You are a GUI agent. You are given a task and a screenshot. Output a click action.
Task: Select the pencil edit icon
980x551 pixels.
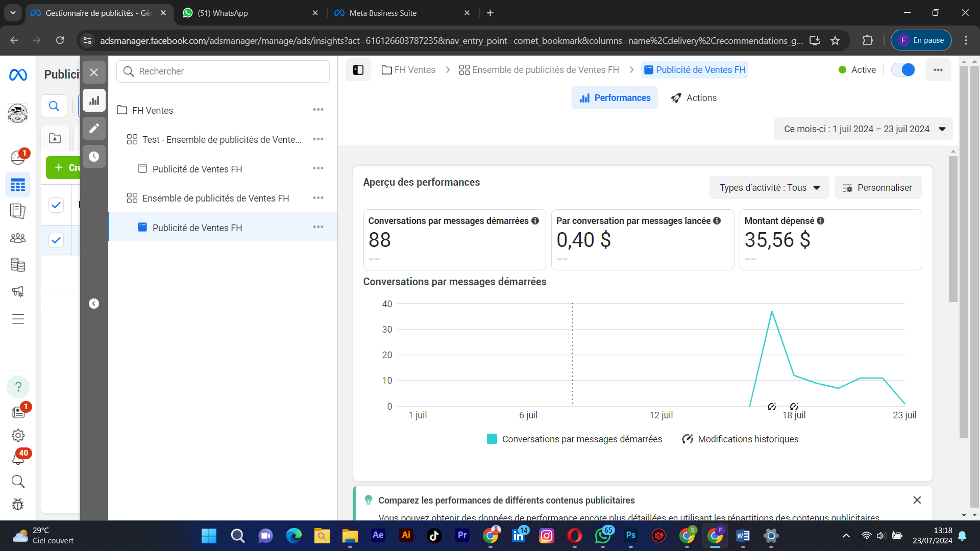click(x=94, y=129)
